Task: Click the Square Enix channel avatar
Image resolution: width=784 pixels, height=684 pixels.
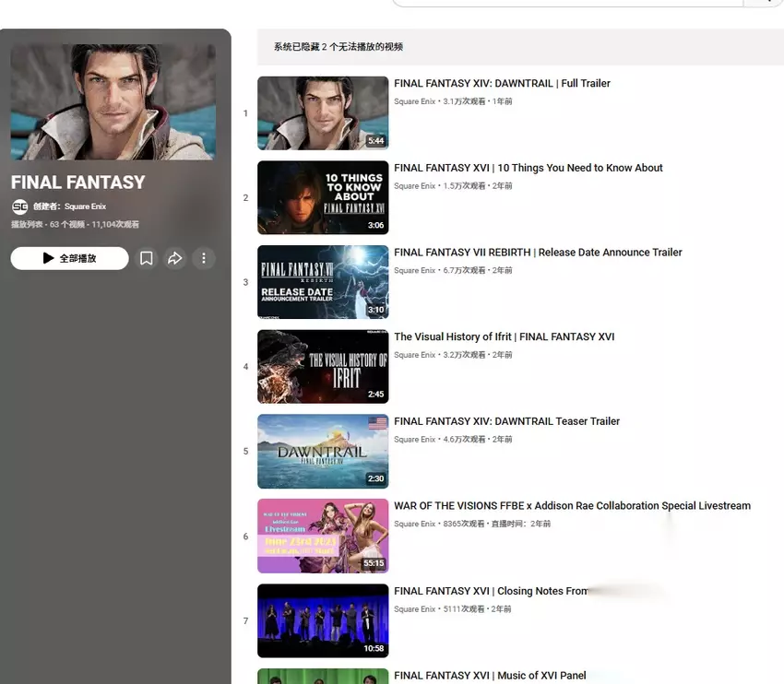Action: coord(19,207)
